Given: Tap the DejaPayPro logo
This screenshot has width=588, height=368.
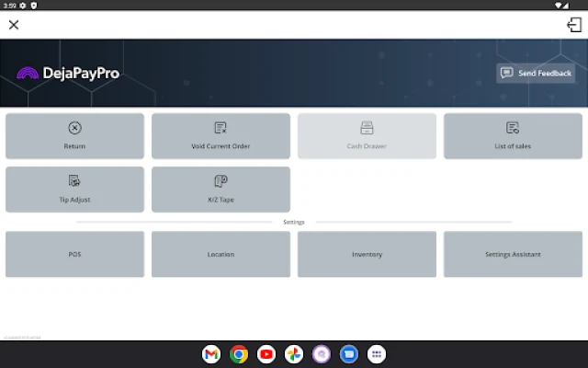Looking at the screenshot, I should coord(68,73).
